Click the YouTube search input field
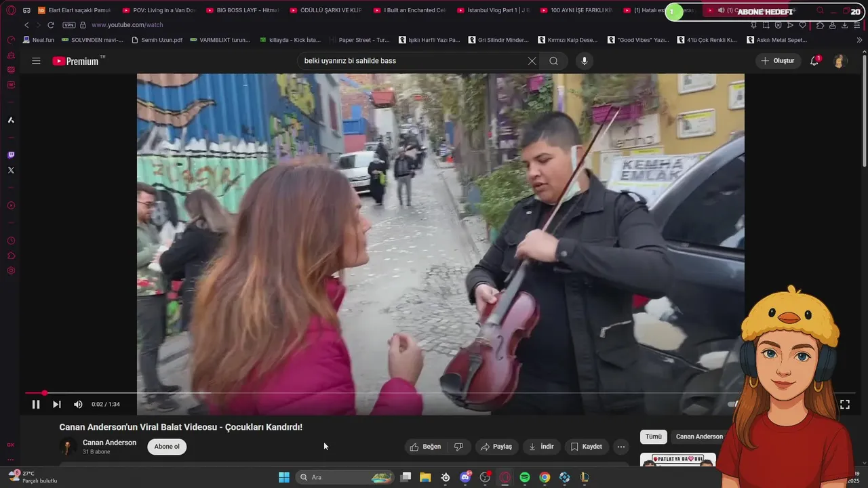This screenshot has width=868, height=488. pos(412,61)
